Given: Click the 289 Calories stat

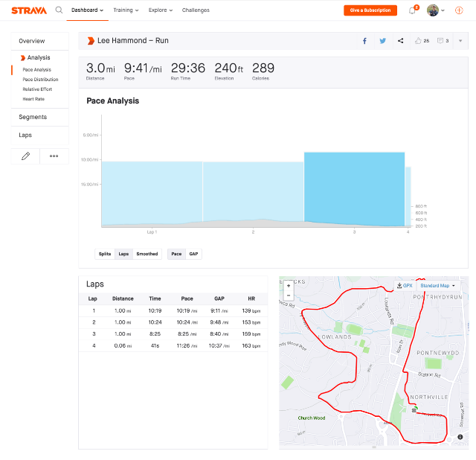Looking at the screenshot, I should pos(263,71).
